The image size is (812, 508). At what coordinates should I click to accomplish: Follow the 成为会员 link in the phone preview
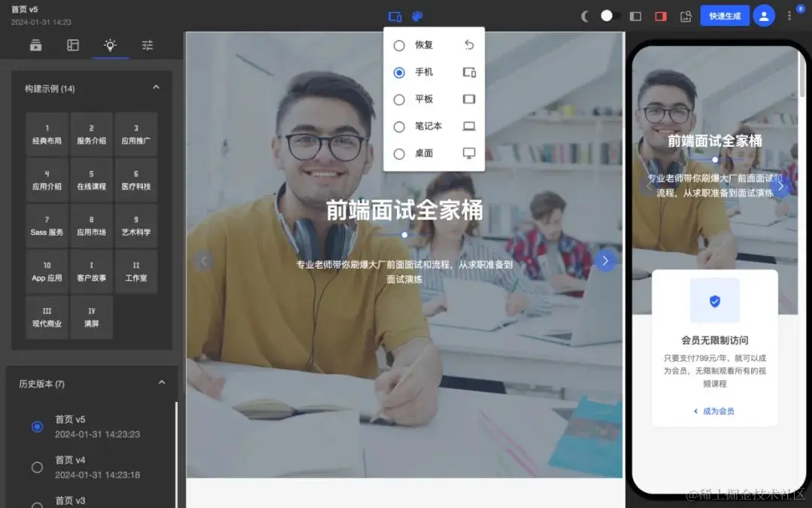[x=717, y=409]
